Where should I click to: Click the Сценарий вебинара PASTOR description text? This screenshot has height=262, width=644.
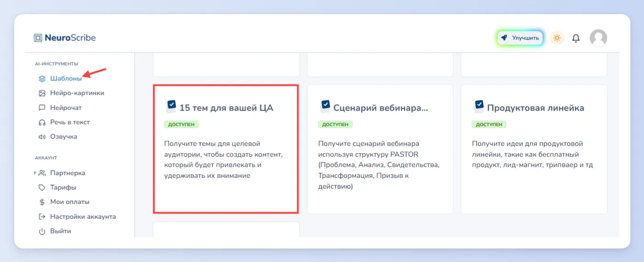[x=379, y=165]
